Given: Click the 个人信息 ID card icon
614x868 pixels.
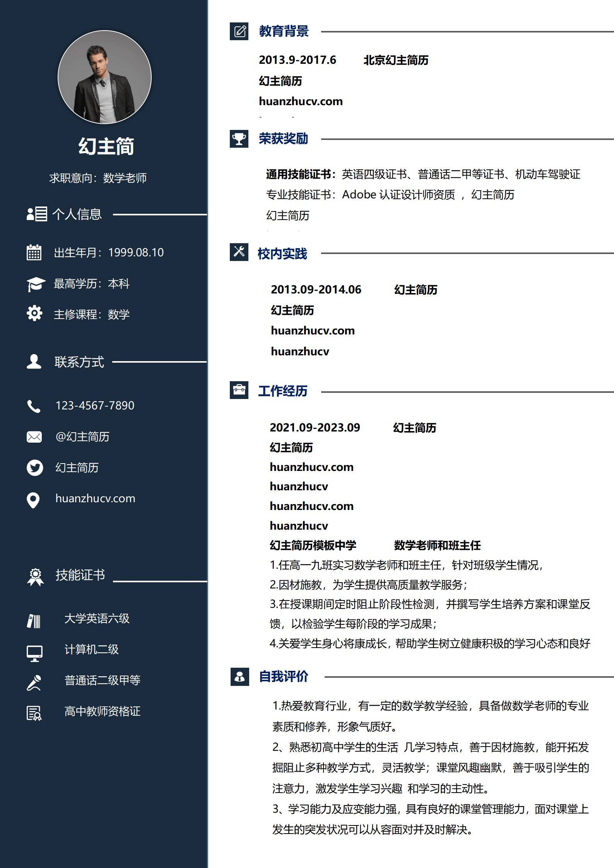Looking at the screenshot, I should tap(37, 214).
